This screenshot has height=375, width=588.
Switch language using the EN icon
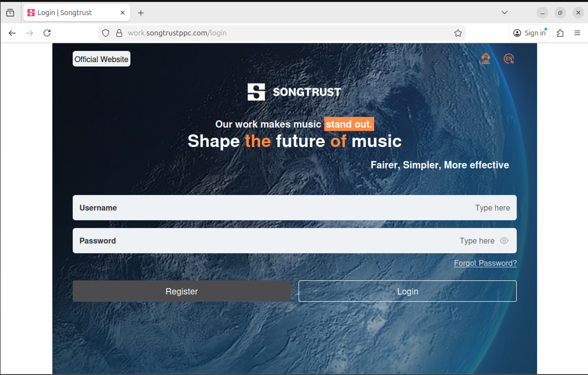[x=509, y=59]
